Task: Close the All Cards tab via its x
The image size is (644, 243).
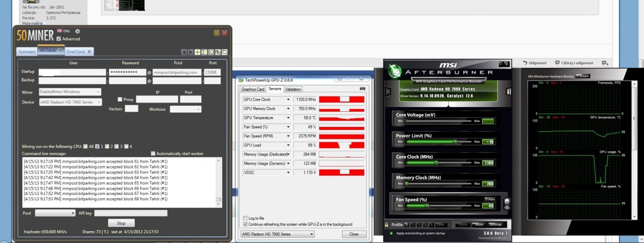Action: (59, 50)
